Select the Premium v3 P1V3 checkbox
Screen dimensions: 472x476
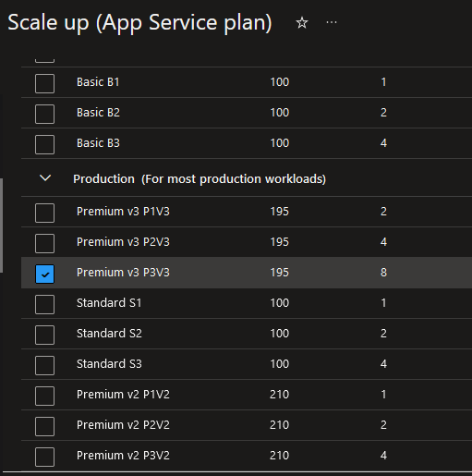click(x=44, y=213)
